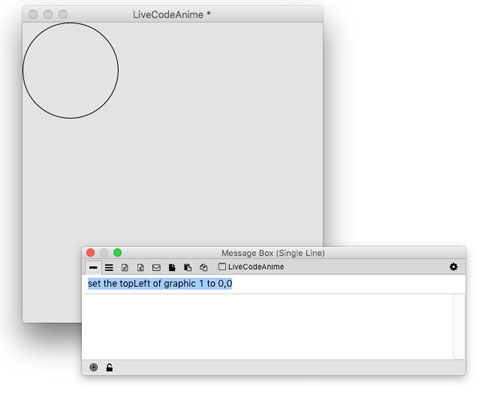Viewport: 482px width, 394px height.
Task: Zoom the Message Box with green button
Action: click(117, 253)
